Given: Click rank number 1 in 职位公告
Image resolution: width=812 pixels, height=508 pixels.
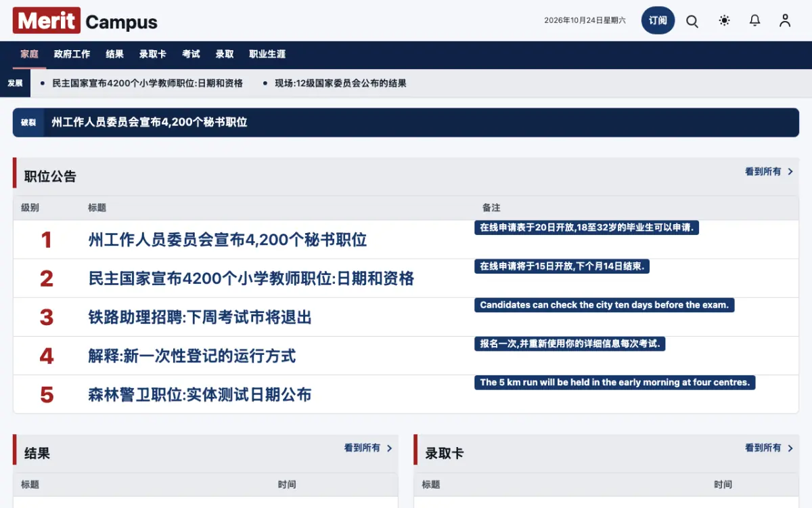Looking at the screenshot, I should 46,240.
